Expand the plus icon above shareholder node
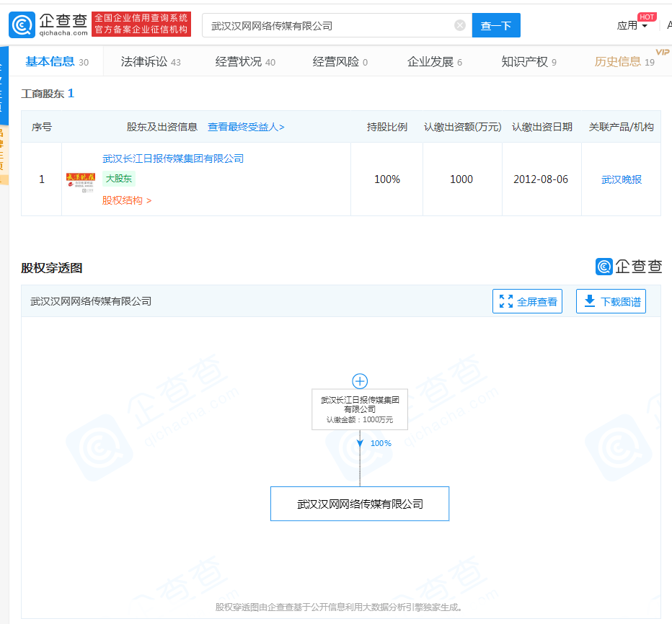The image size is (672, 624). pyautogui.click(x=360, y=380)
